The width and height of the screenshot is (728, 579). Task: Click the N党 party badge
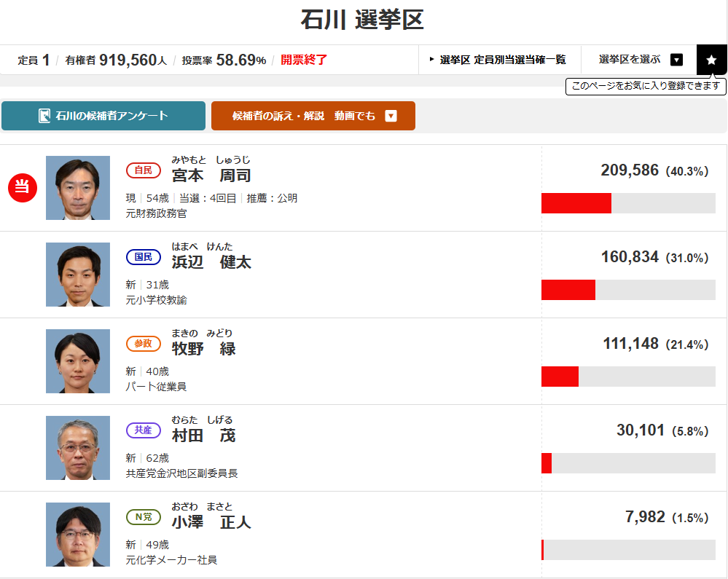(144, 517)
